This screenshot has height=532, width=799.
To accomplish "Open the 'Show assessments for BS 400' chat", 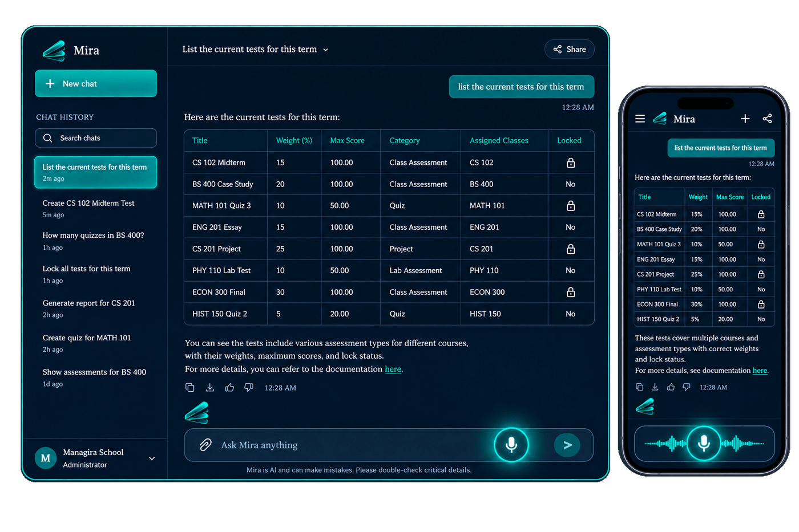I will tap(95, 377).
